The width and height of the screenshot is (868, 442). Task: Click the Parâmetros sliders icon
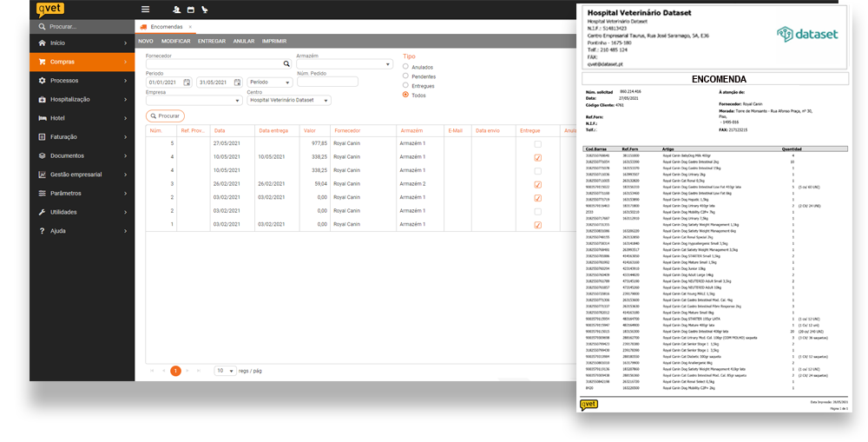click(42, 194)
